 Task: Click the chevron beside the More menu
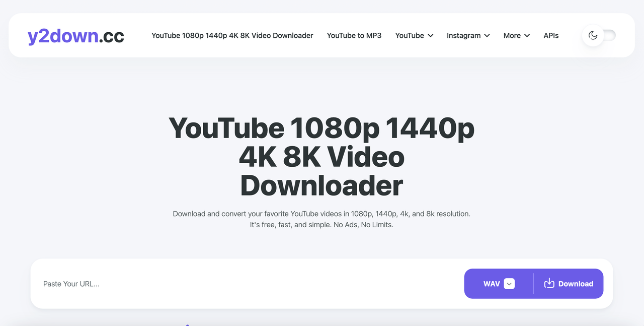click(x=528, y=36)
